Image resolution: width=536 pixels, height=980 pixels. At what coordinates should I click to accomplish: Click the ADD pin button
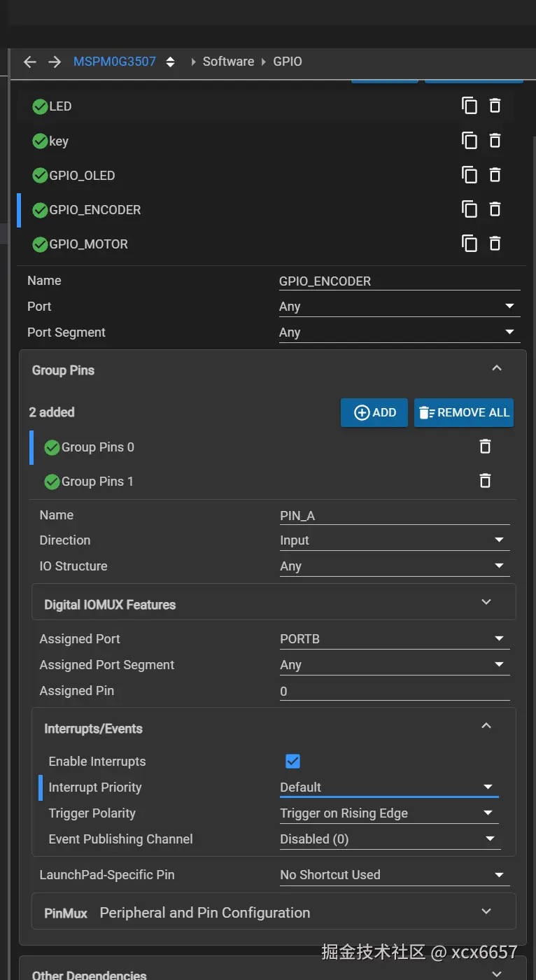[374, 412]
